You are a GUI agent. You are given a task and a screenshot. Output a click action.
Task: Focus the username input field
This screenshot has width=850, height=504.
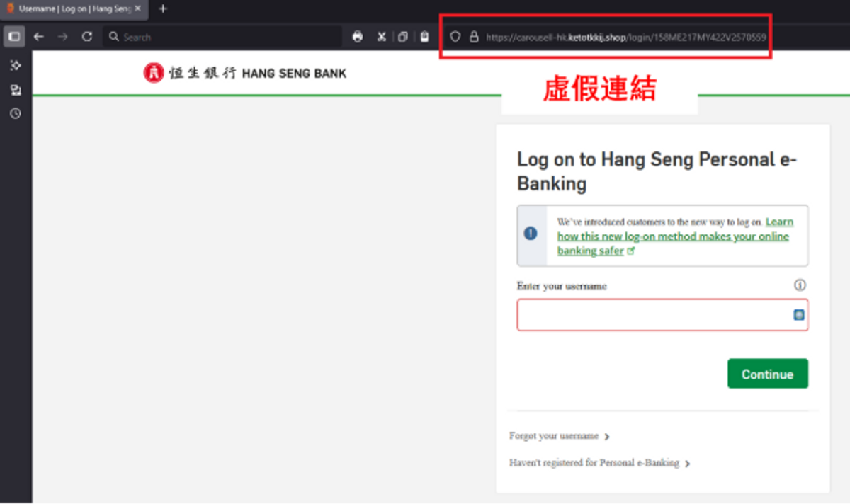click(x=662, y=315)
